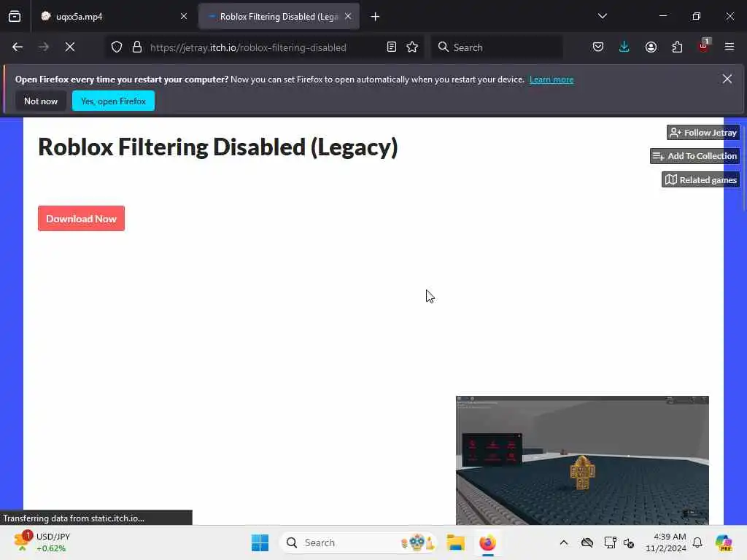
Task: Click the Firefox taskbar icon
Action: pyautogui.click(x=488, y=542)
